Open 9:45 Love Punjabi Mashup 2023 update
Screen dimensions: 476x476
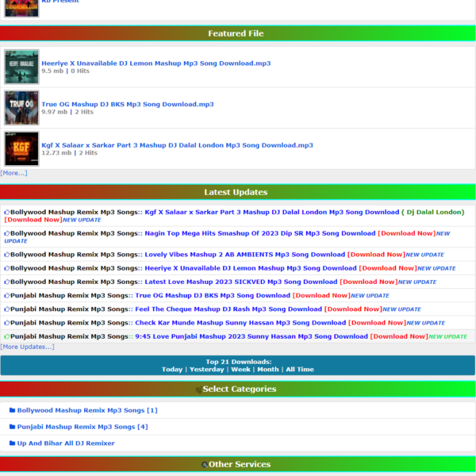(251, 336)
